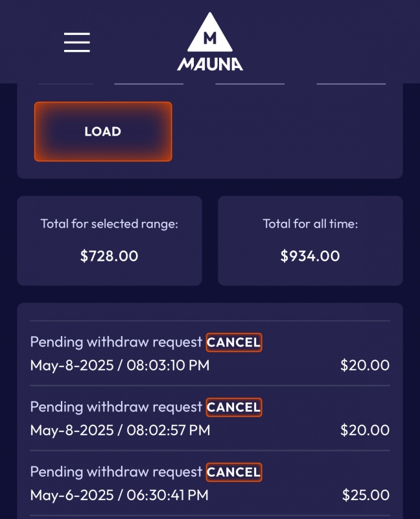Click the $25.00 withdraw amount
Viewport: 420px width, 519px height.
(x=366, y=495)
